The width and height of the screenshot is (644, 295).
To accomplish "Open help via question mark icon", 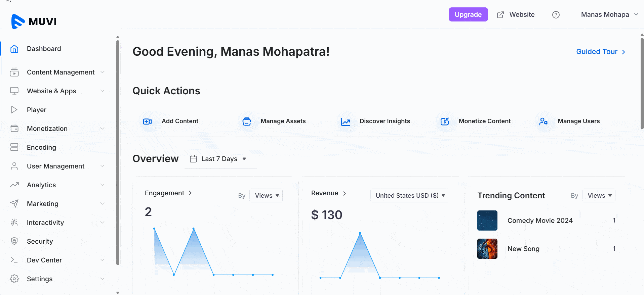I will click(556, 15).
